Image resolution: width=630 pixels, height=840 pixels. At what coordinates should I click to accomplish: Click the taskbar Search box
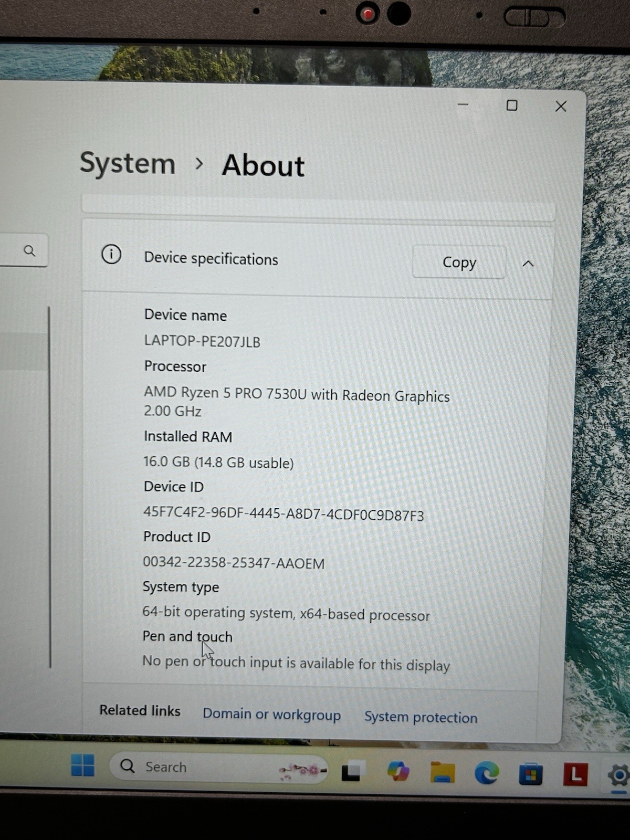click(219, 768)
